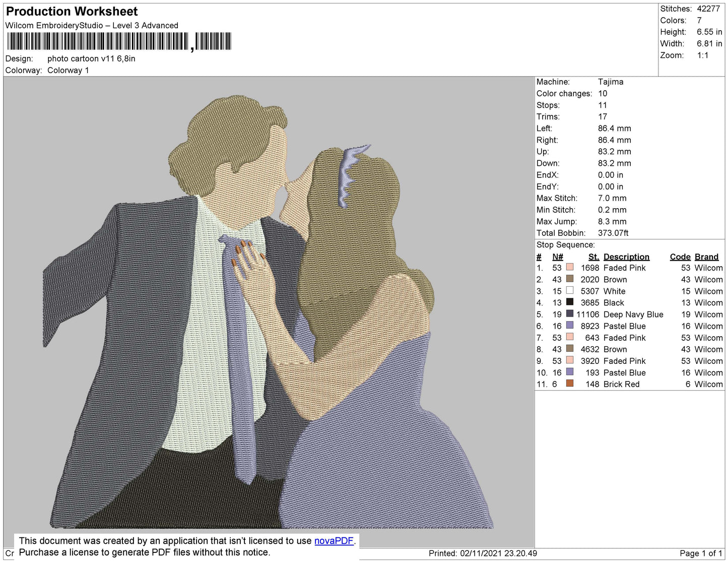
Task: Click the Height value 6.55 in
Action: coord(709,32)
